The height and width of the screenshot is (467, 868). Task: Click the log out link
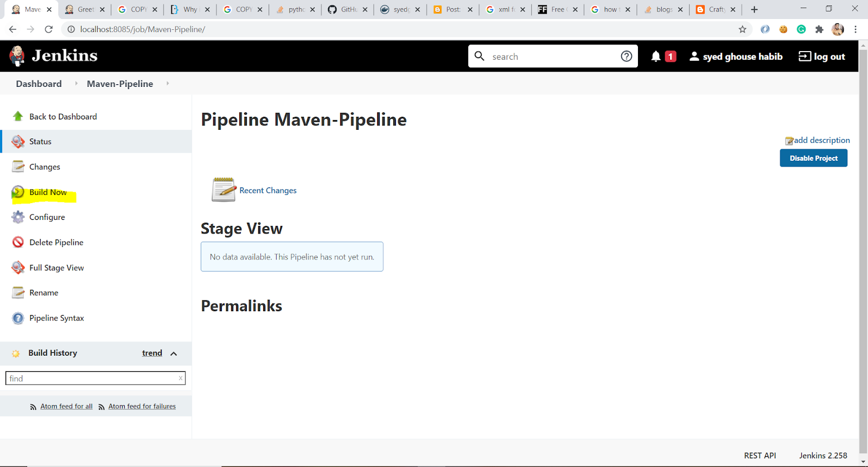(x=821, y=56)
